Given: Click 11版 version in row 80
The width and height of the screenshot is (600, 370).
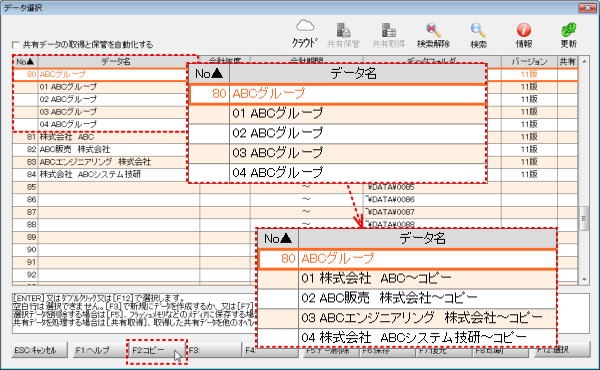Looking at the screenshot, I should pos(529,74).
